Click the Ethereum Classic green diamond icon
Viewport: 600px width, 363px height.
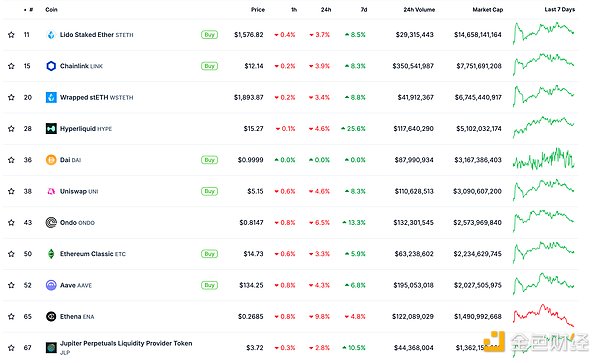pos(51,254)
